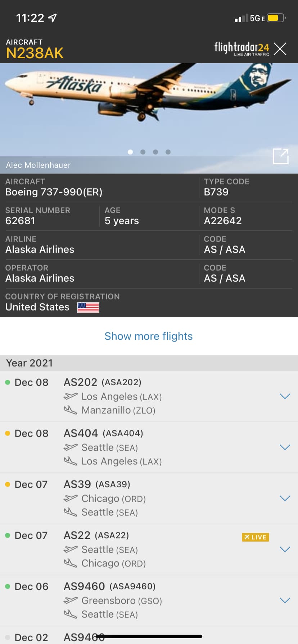Tap arrival icon next to Manzanillo

point(71,410)
